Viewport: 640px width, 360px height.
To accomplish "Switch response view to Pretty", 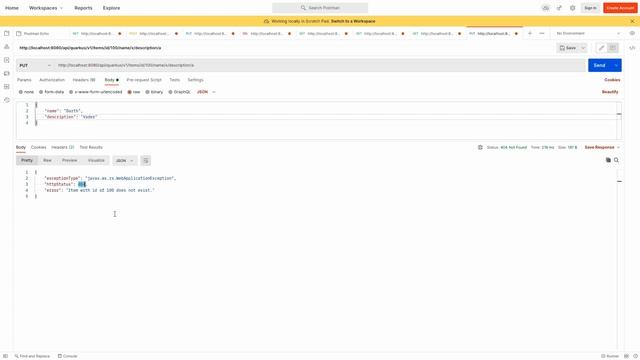I will 27,160.
